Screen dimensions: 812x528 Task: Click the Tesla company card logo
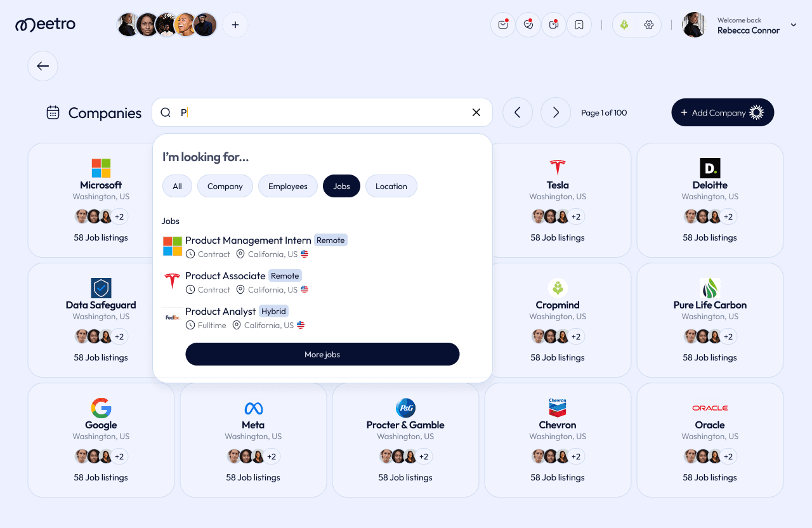coord(558,168)
